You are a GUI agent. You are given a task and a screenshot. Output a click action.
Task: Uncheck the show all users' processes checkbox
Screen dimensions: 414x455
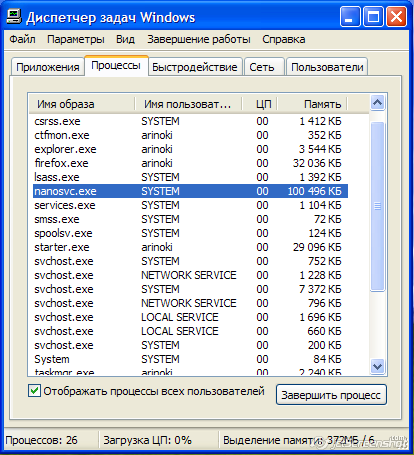[34, 391]
